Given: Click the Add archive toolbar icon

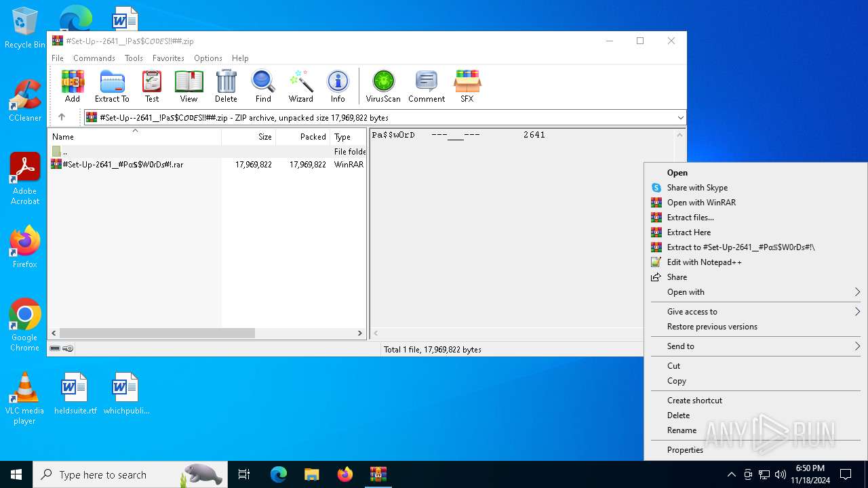Looking at the screenshot, I should (73, 86).
